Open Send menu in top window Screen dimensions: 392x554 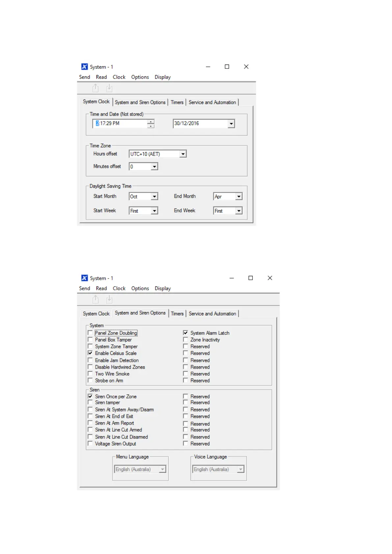tap(85, 77)
